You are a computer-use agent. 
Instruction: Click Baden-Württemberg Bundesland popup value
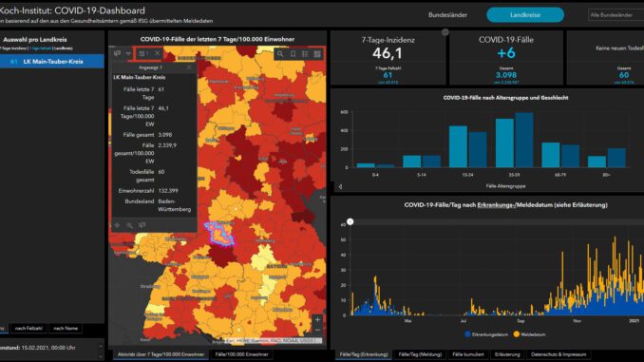[x=174, y=205]
